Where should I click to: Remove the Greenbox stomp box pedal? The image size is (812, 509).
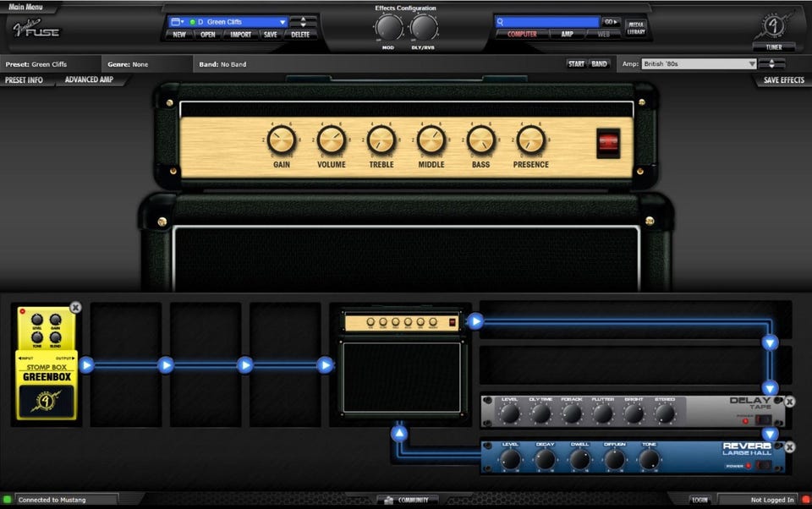click(75, 308)
